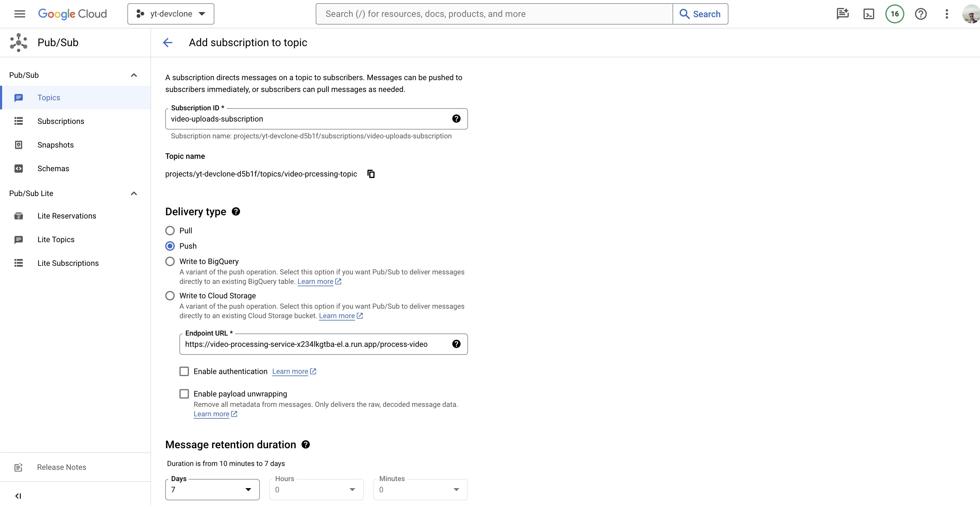Collapse the sidebar using bottom-left icon
The width and height of the screenshot is (980, 505).
tap(18, 496)
